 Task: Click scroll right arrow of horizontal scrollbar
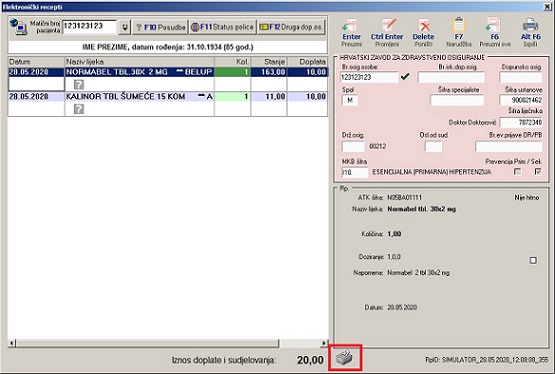[324, 343]
